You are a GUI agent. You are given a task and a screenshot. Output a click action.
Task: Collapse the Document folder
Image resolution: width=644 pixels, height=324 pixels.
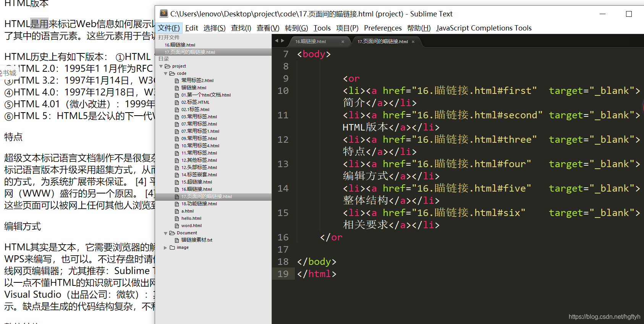point(165,233)
